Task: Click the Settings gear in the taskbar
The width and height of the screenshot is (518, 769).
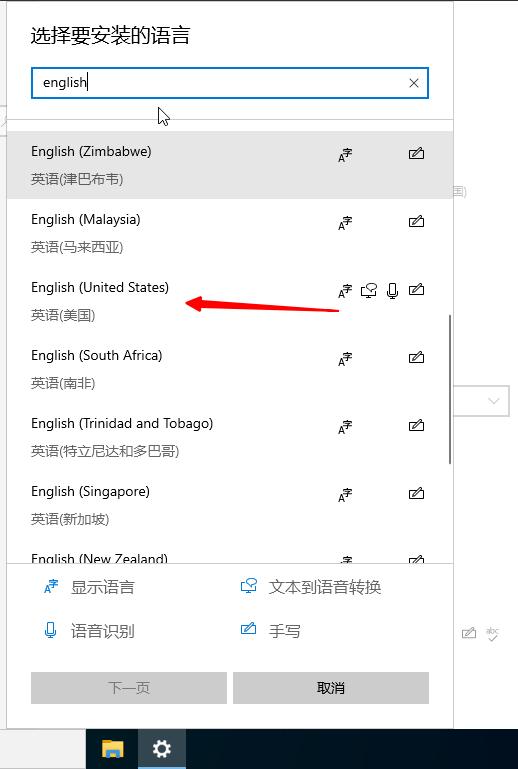Action: coord(161,749)
